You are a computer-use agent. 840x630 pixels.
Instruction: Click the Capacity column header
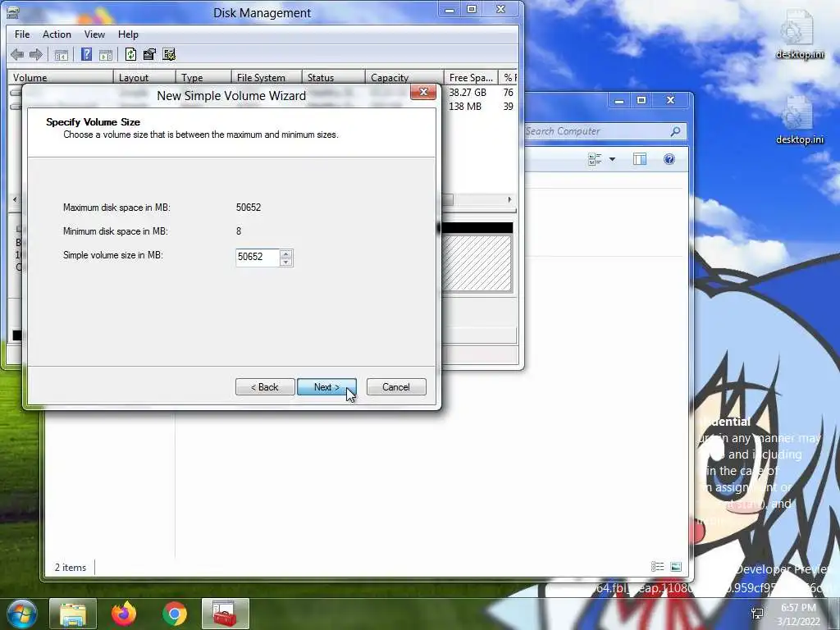[404, 77]
